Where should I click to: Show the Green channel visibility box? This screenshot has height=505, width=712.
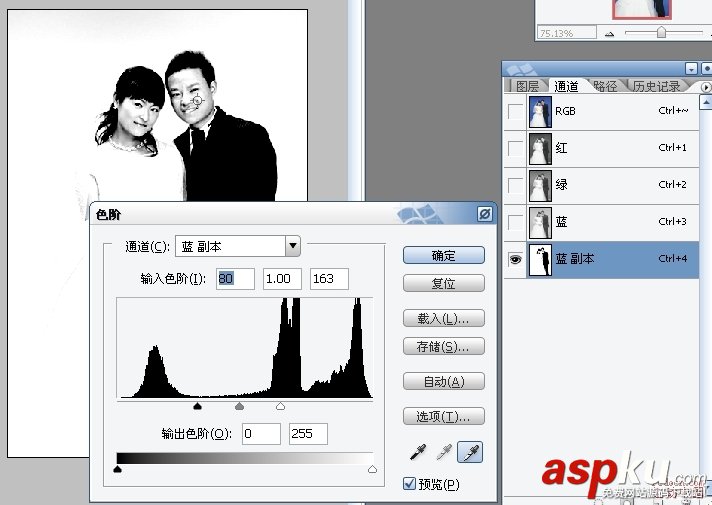pos(515,185)
